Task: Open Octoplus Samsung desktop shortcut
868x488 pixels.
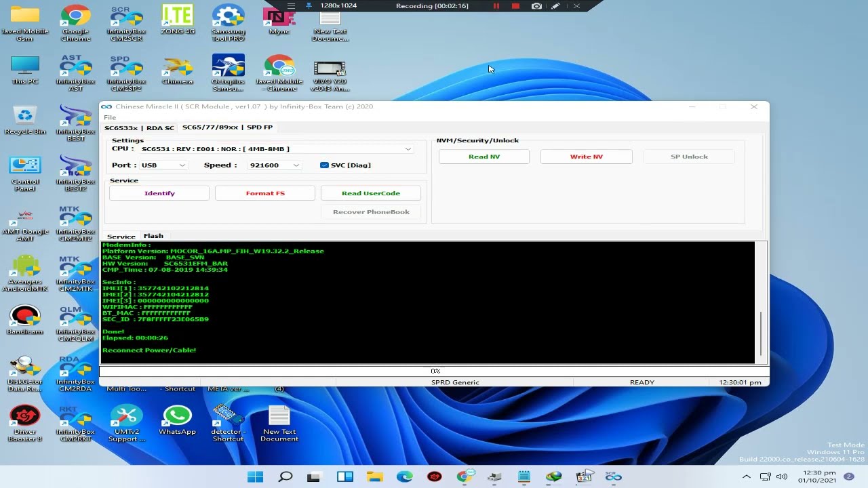Action: [228, 73]
